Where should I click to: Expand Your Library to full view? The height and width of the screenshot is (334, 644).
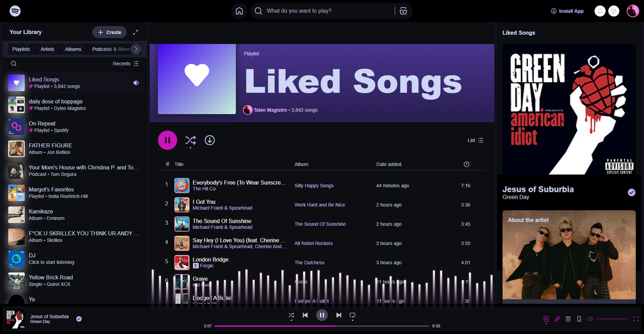(x=136, y=32)
